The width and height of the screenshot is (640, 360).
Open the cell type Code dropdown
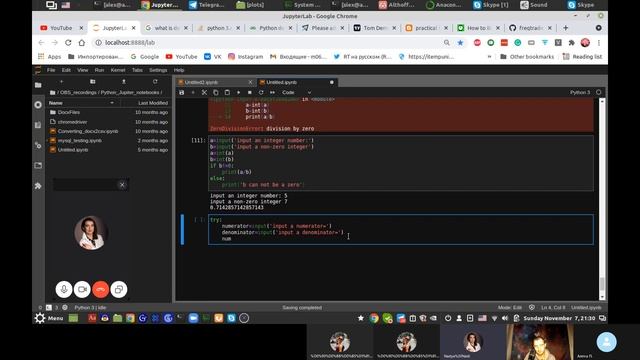[x=296, y=92]
